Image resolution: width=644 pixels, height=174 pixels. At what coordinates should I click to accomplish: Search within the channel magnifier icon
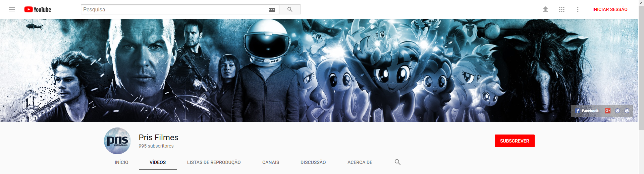coord(397,162)
